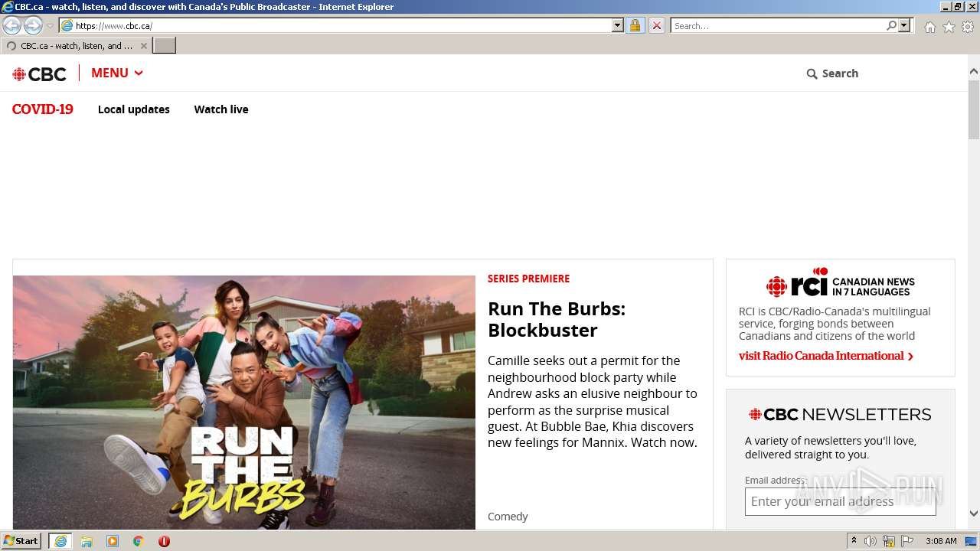Open the Run The Burbs: Blockbuster headline
This screenshot has width=980, height=551.
(557, 319)
